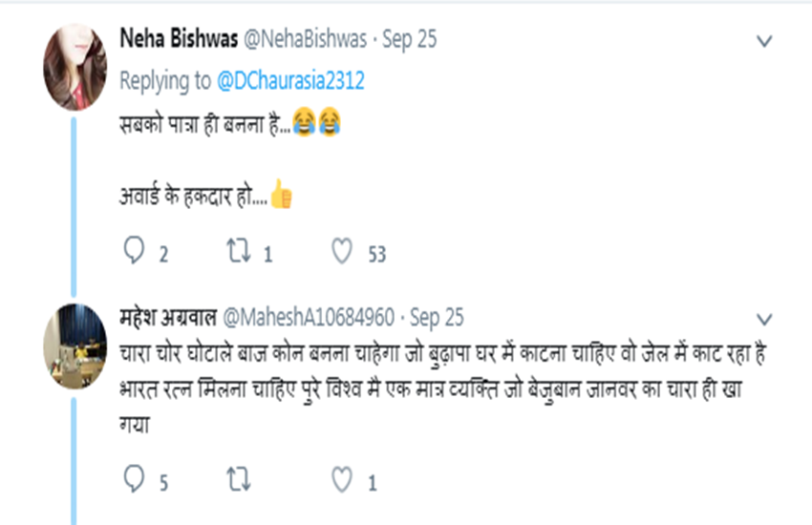Like Neha Bishwas's tweet
Screen dimensions: 812x525
[342, 253]
